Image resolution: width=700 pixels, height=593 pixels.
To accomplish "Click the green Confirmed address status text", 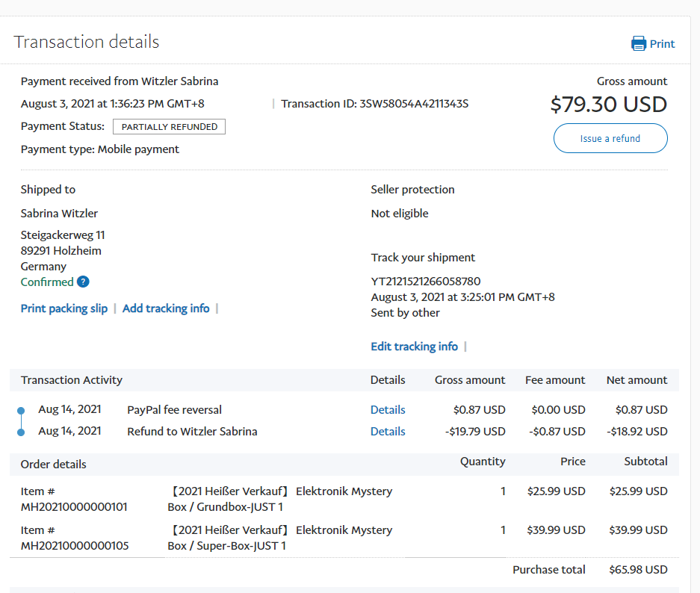I will pos(47,282).
